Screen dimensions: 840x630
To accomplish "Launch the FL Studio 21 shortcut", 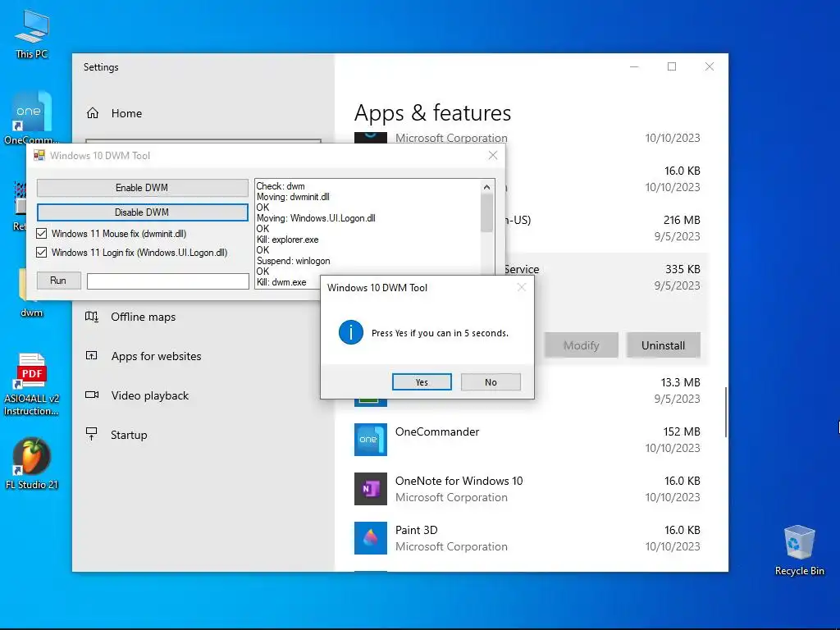I will coord(32,463).
